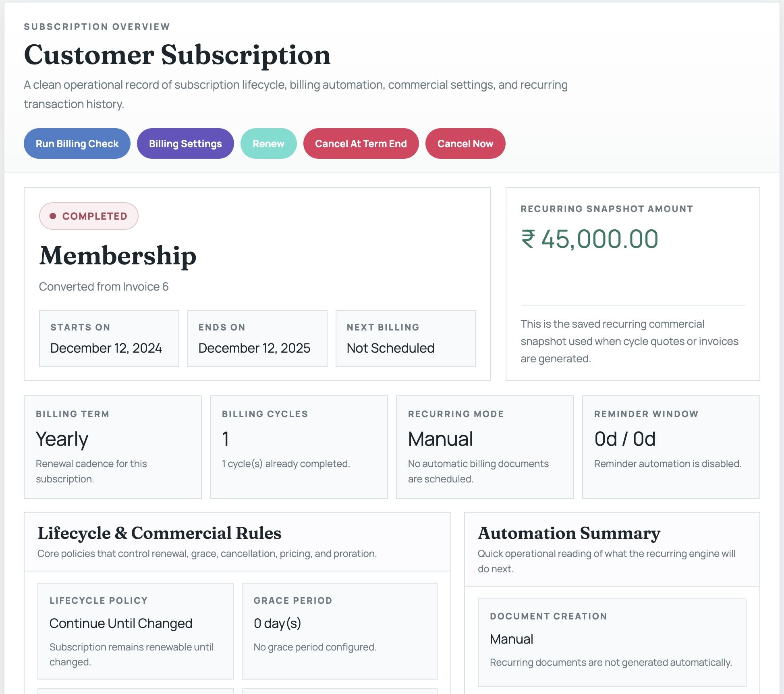Click the Run Billing Check button
The width and height of the screenshot is (784, 694).
(x=77, y=143)
